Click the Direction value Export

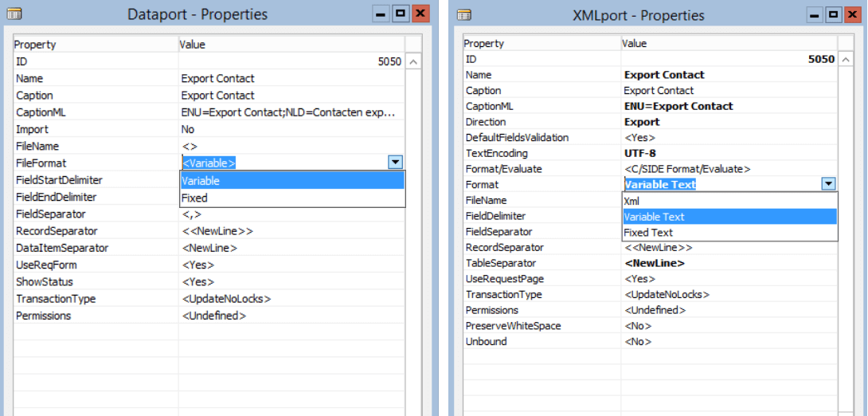pyautogui.click(x=642, y=122)
